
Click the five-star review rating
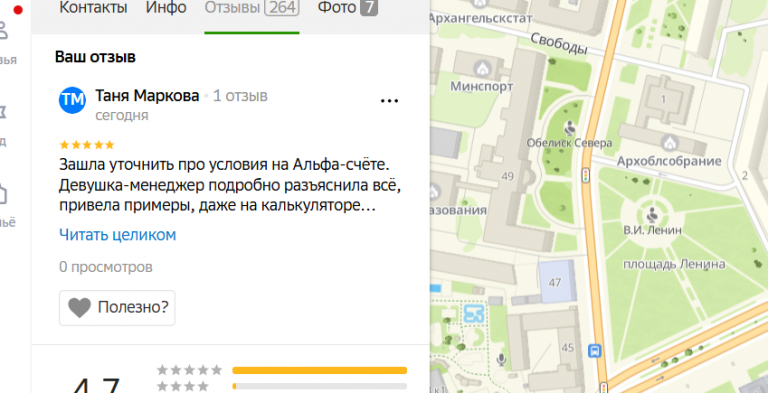coord(87,145)
